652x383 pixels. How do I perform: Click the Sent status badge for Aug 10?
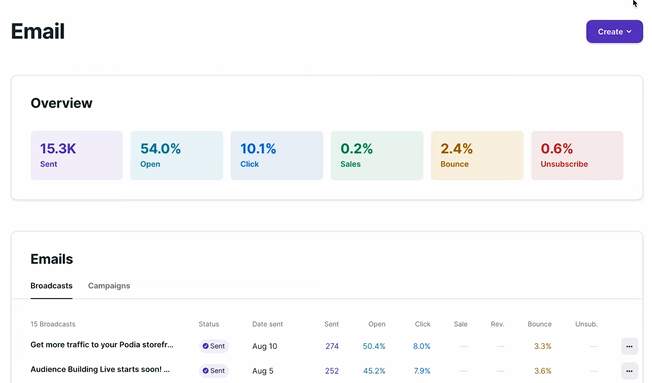tap(214, 346)
